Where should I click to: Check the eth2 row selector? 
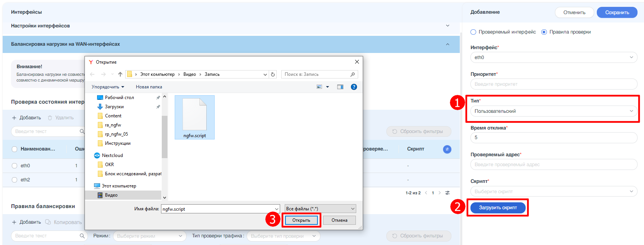[x=14, y=180]
